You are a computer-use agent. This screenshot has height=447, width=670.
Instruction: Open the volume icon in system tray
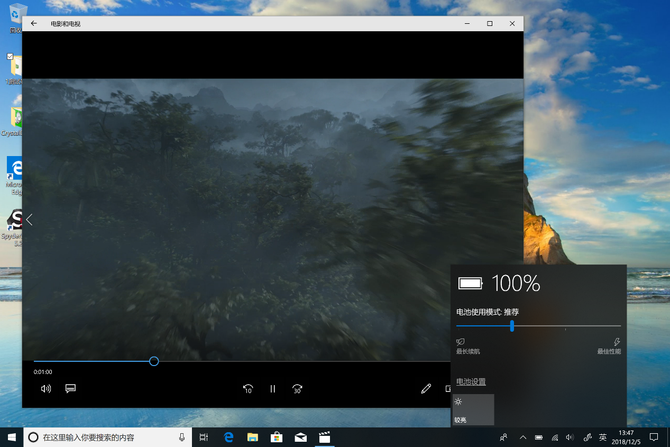[x=570, y=437]
